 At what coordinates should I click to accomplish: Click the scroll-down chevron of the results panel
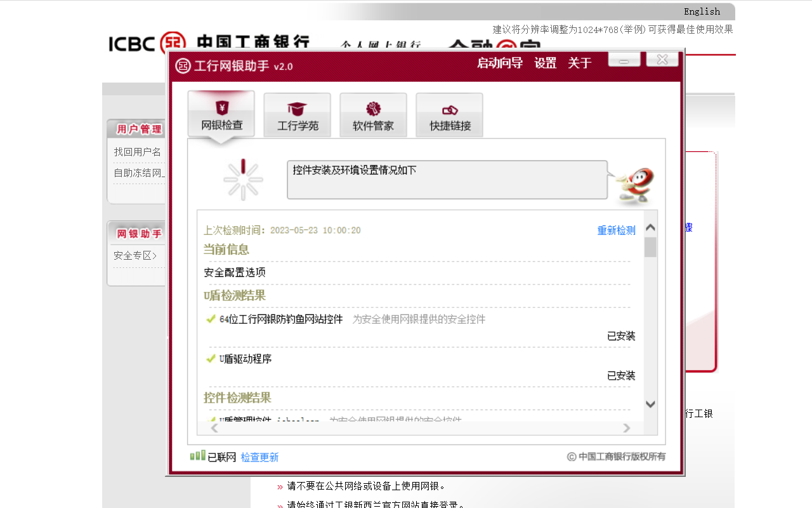pyautogui.click(x=649, y=404)
